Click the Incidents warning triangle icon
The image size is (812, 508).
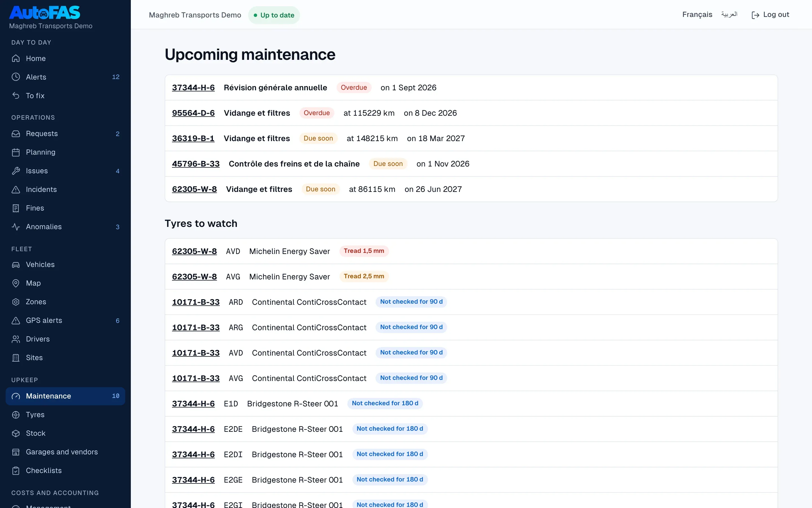tap(16, 189)
